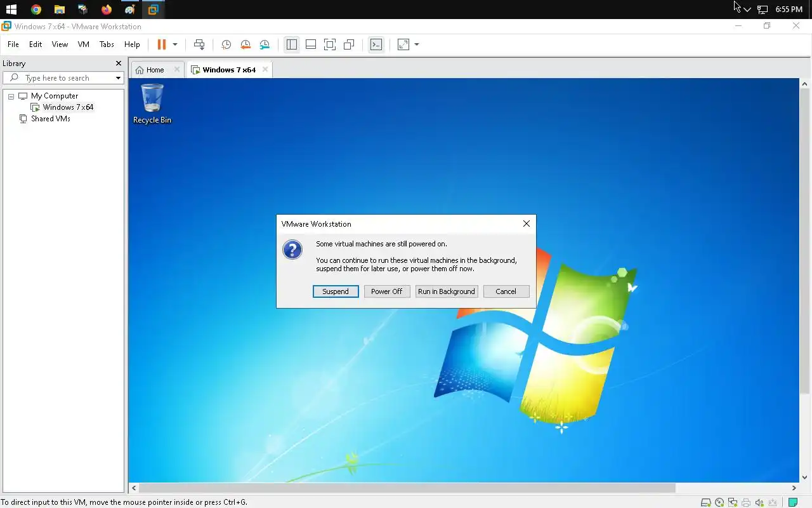This screenshot has height=508, width=812.
Task: Click Run in Background button
Action: pos(446,291)
